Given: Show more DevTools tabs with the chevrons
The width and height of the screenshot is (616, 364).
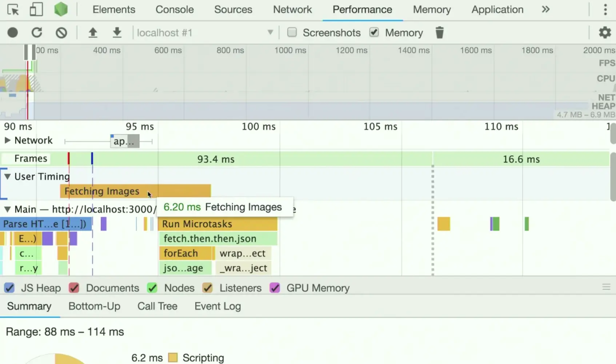Looking at the screenshot, I should [545, 9].
